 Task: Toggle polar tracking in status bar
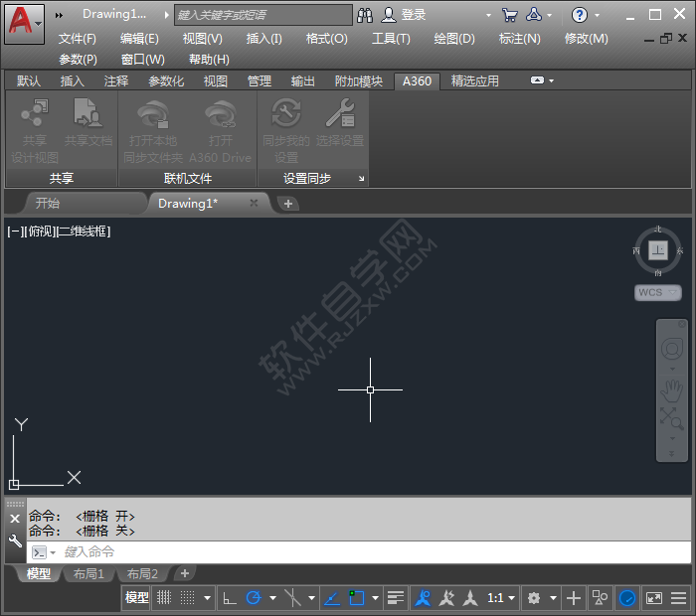[254, 598]
